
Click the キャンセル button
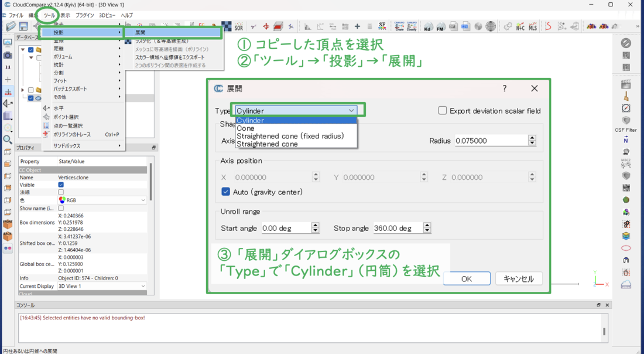518,278
